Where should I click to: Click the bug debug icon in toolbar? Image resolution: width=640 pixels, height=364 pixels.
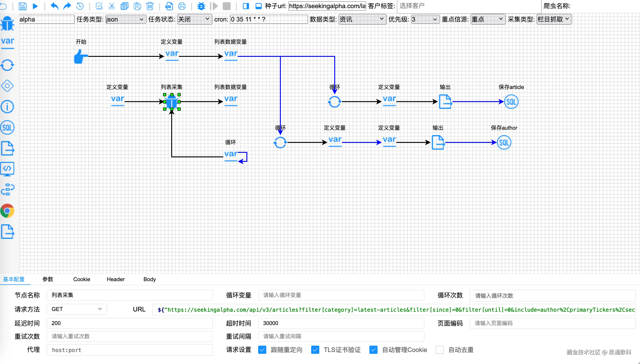[201, 6]
